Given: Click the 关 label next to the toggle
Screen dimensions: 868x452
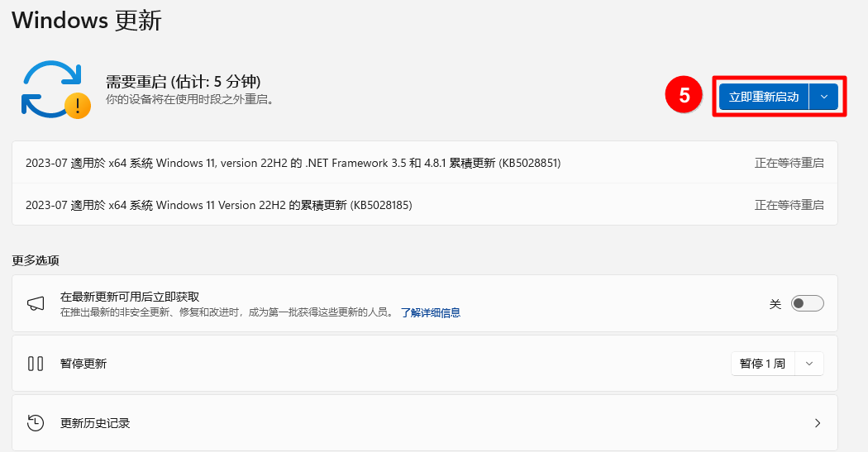Looking at the screenshot, I should (x=775, y=304).
